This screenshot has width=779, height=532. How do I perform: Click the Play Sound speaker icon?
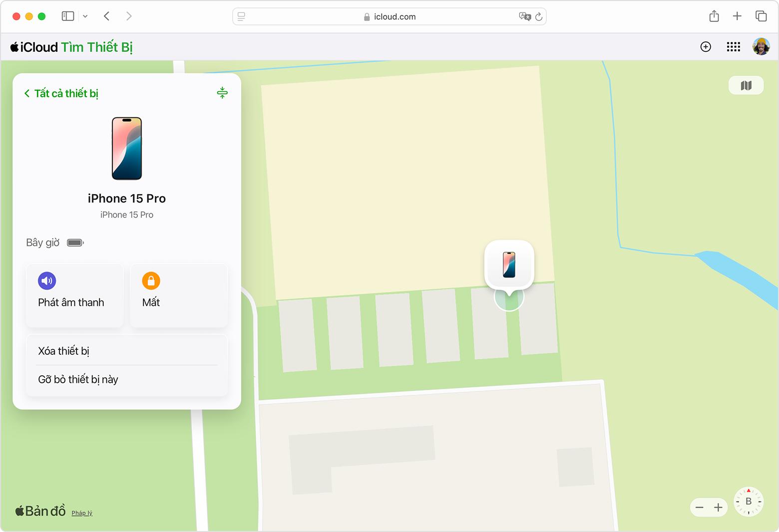(x=47, y=281)
